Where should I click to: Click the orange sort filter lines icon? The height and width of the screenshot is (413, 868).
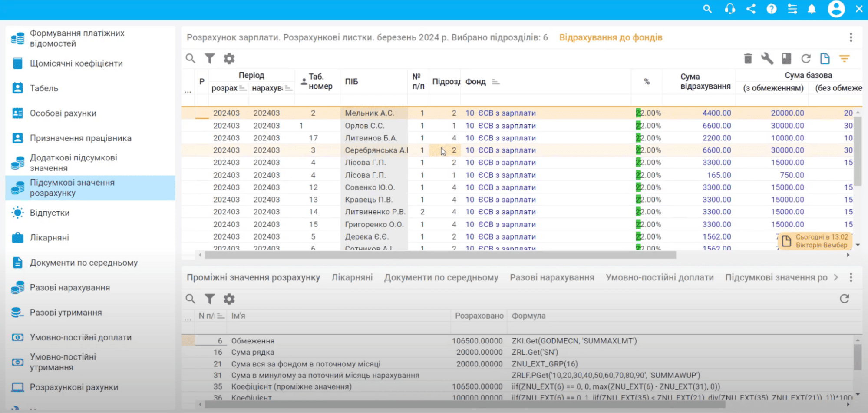[844, 58]
